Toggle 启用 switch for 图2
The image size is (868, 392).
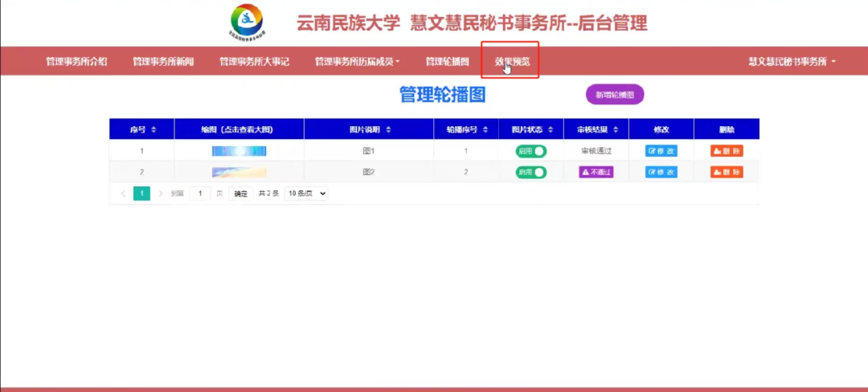click(531, 172)
